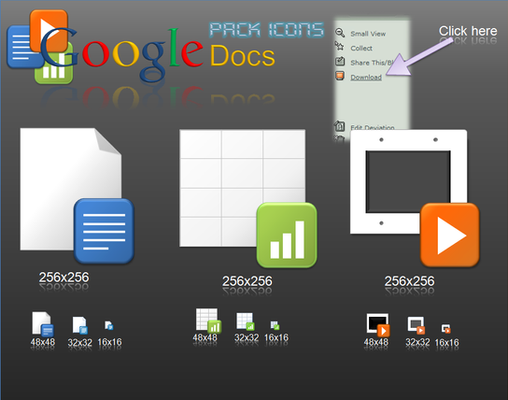Select the 48x48 document icon
Viewport: 508px width, 400px height.
43,324
